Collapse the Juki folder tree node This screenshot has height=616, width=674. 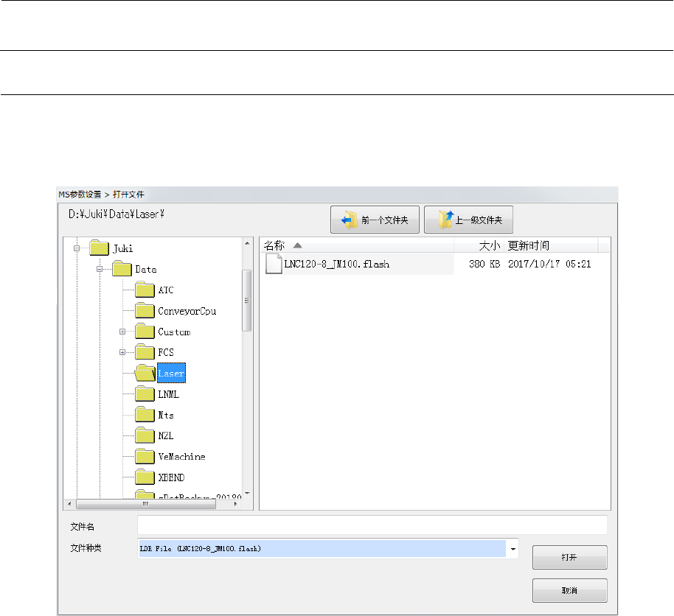click(76, 248)
